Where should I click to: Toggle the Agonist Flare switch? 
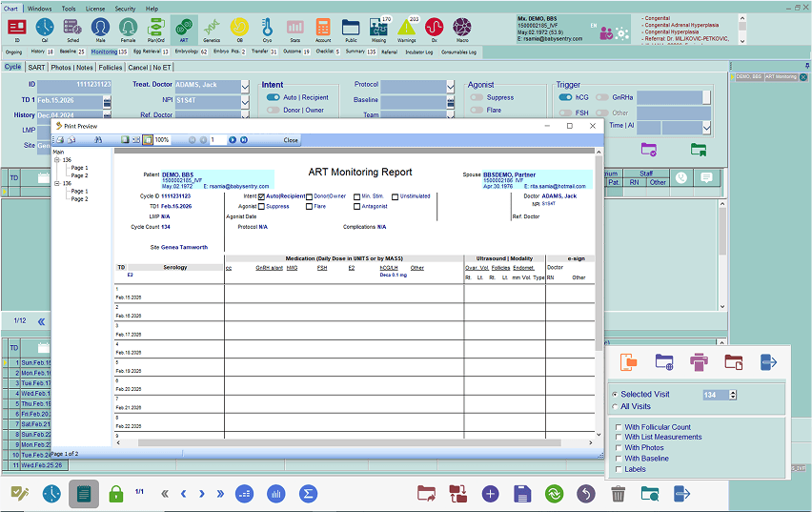coord(477,110)
